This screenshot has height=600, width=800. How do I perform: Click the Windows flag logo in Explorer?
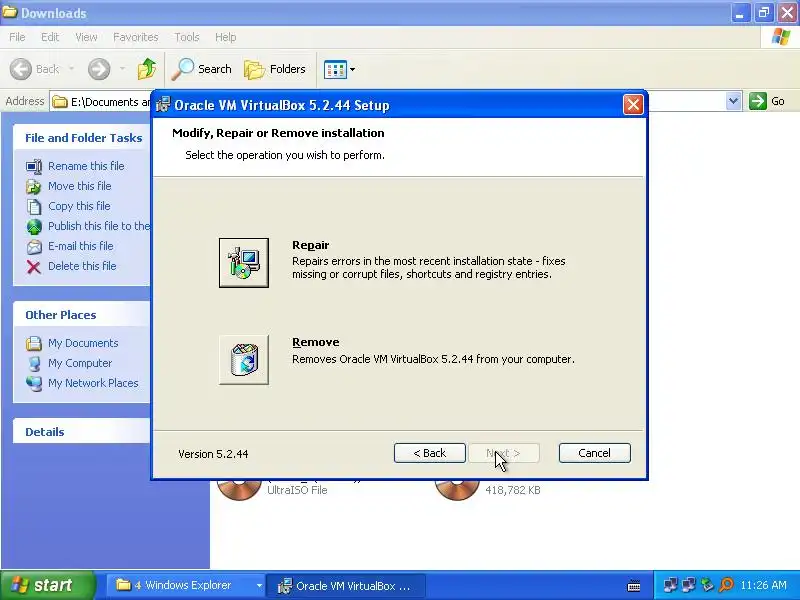781,37
